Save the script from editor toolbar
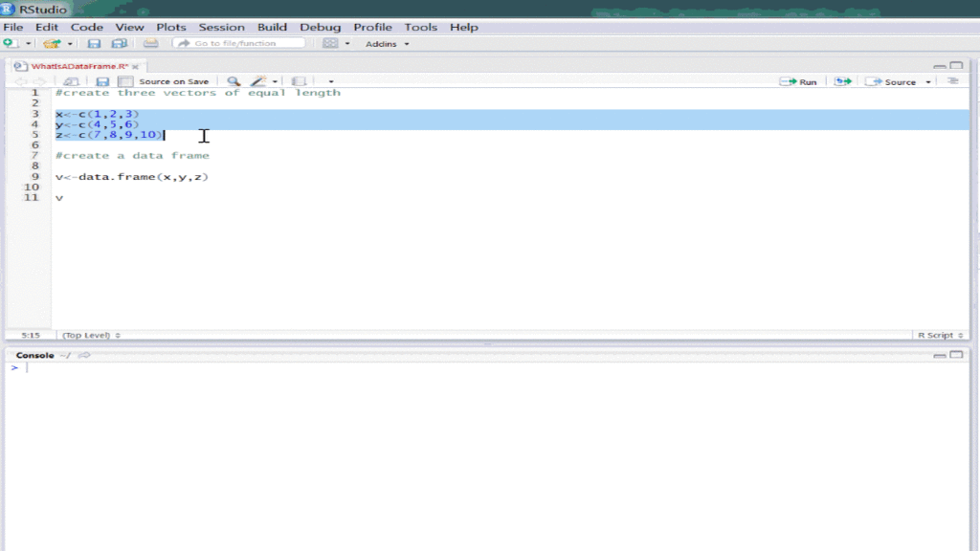The image size is (980, 551). point(102,81)
